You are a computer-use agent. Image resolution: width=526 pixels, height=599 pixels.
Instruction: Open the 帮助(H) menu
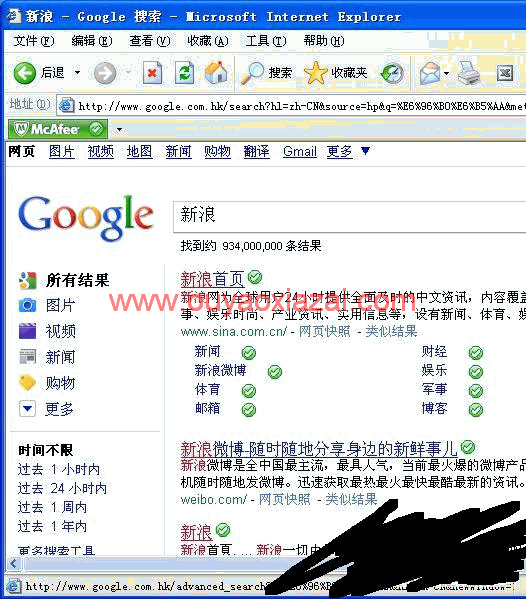point(324,40)
